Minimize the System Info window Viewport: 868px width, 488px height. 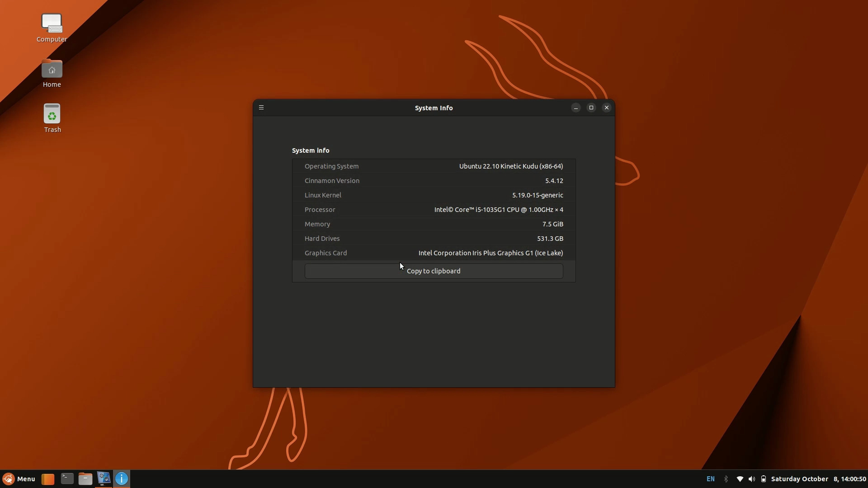point(576,108)
